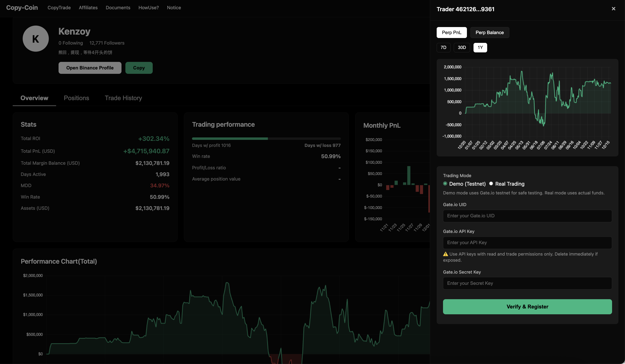625x364 pixels.
Task: Close the Trader panel with the X icon
Action: (613, 9)
